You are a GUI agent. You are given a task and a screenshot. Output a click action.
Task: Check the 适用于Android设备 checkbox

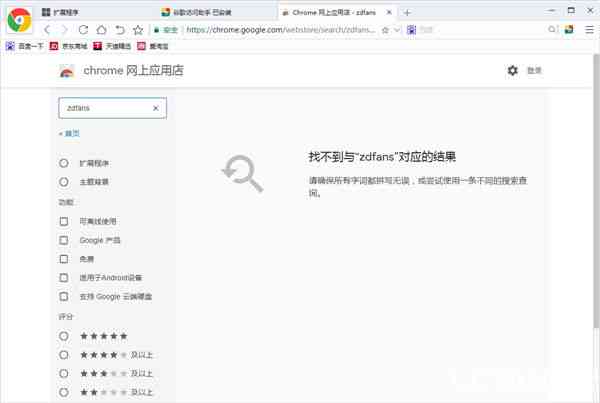(64, 277)
